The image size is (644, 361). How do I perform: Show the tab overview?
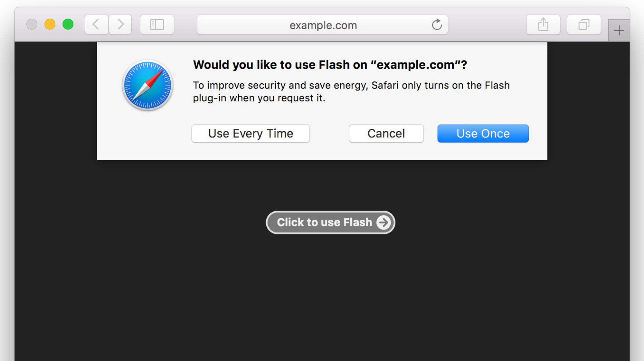click(584, 24)
